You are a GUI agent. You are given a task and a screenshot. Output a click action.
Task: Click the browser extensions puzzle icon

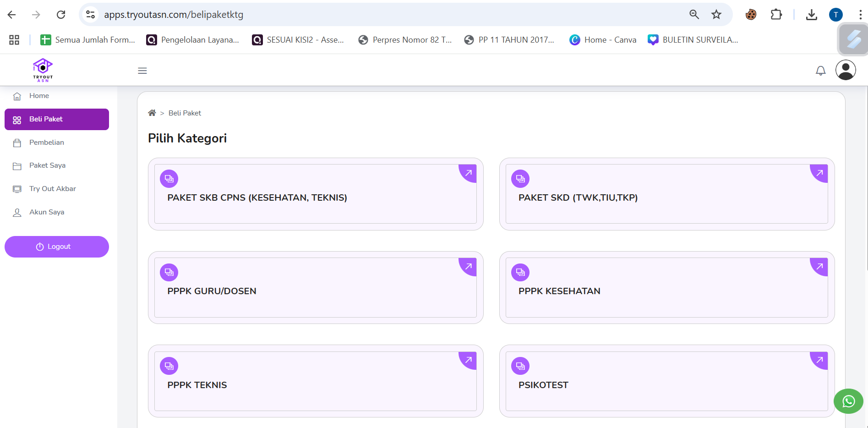tap(776, 15)
